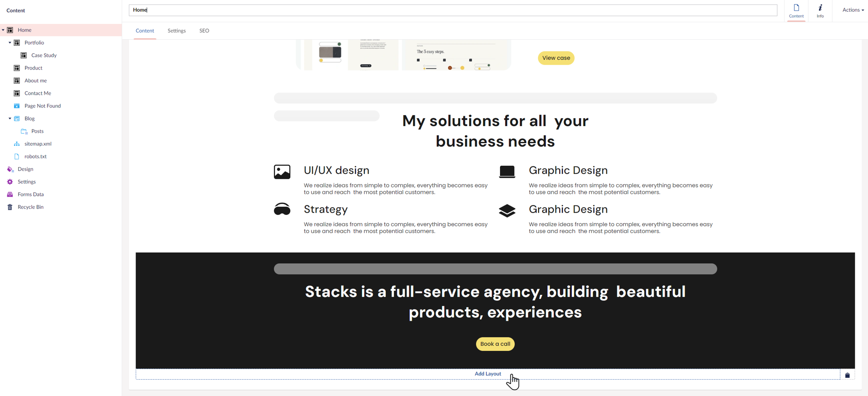Click the delete icon beside Add Layout
Image resolution: width=868 pixels, height=396 pixels.
coord(847,375)
